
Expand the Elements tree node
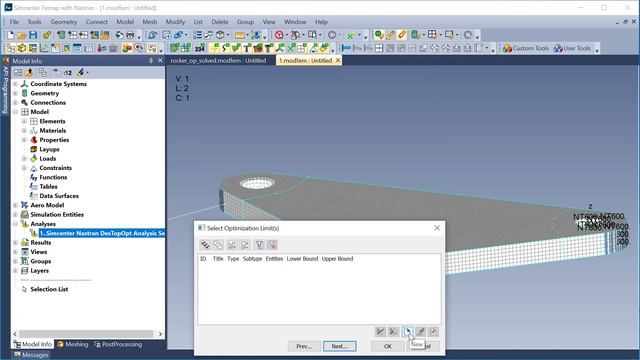24,121
